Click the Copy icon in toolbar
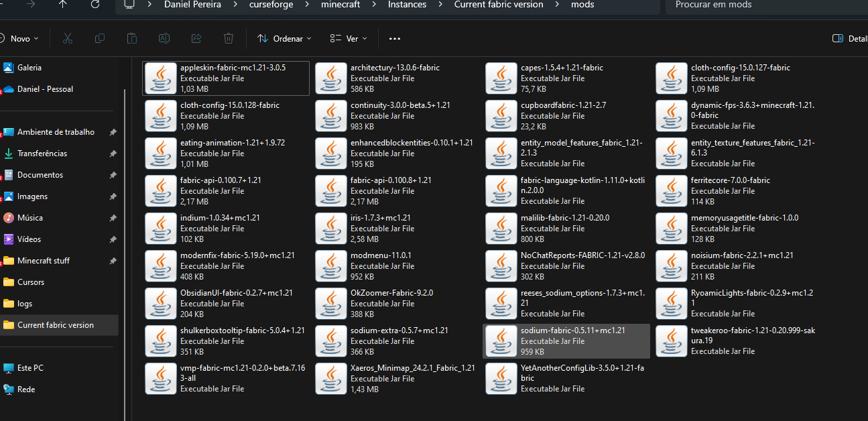The width and height of the screenshot is (868, 421). pyautogui.click(x=100, y=38)
